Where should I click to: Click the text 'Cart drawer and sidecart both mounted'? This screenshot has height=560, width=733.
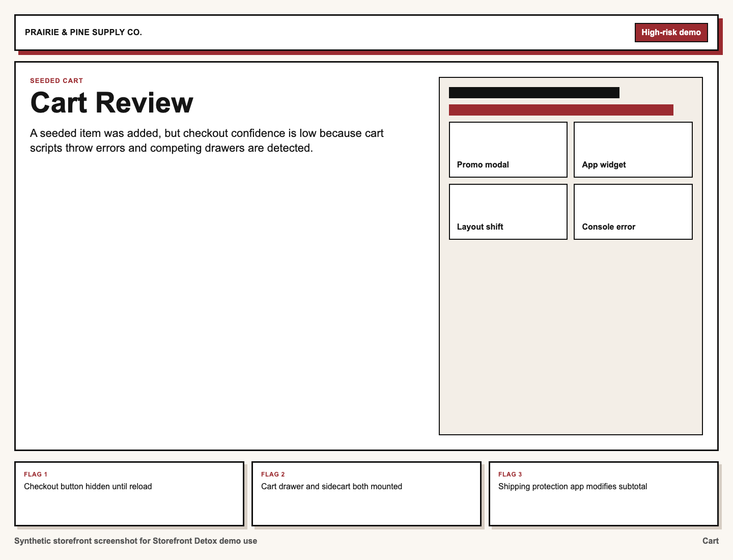(332, 487)
